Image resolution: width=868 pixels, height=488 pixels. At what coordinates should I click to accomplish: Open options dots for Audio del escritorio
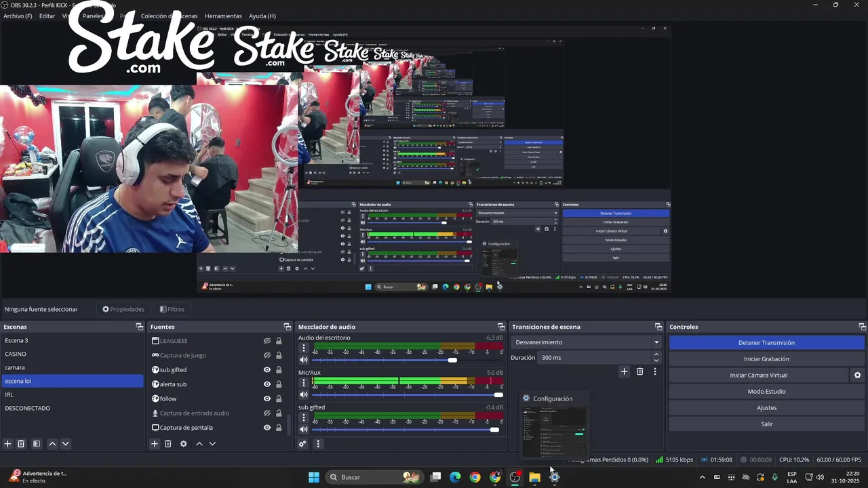click(x=304, y=348)
